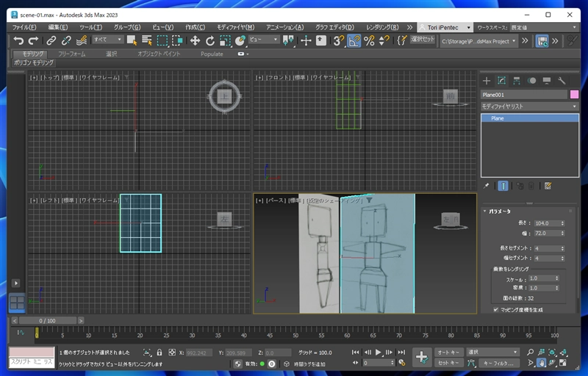The image size is (588, 376).
Task: Activate the Select and Scale tool
Action: pyautogui.click(x=225, y=40)
